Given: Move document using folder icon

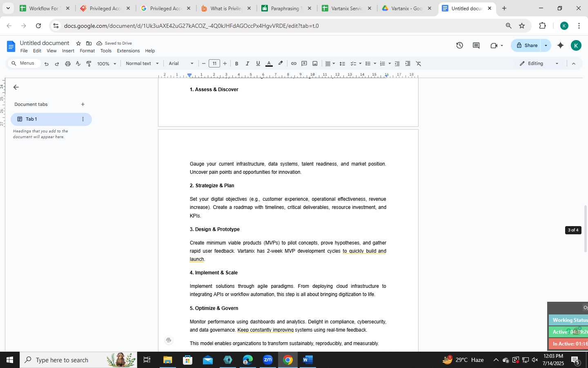Looking at the screenshot, I should coord(89,43).
